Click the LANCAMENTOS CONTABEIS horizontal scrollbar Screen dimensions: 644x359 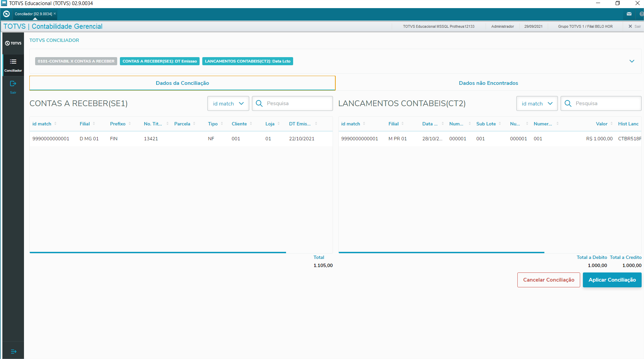point(441,252)
